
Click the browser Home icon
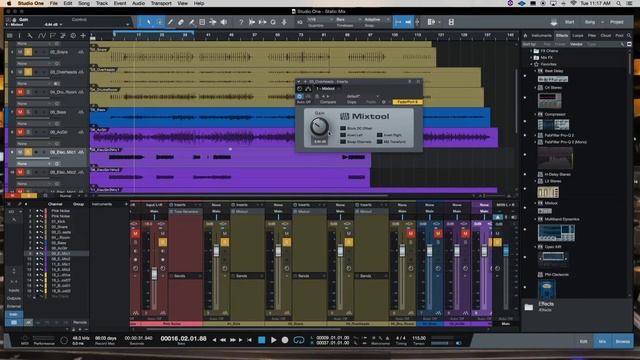point(525,36)
